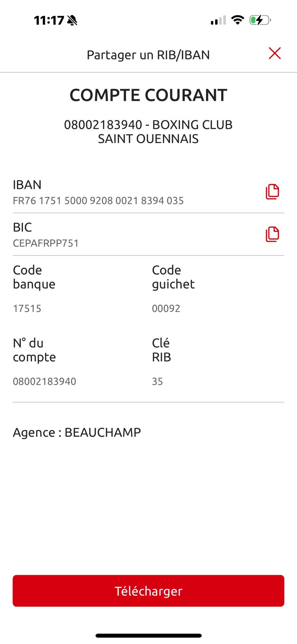Tap the BOXING CLUB SAINT OUENNAIS account name

point(148,132)
